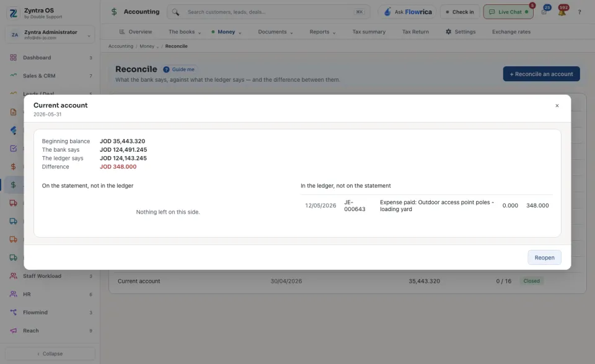This screenshot has width=595, height=364.
Task: Click the Staff Workload people icon
Action: pos(13,276)
